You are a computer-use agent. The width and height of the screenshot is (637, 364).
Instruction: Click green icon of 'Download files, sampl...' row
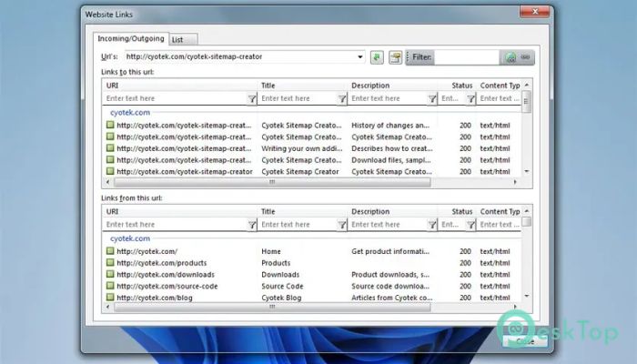click(110, 159)
